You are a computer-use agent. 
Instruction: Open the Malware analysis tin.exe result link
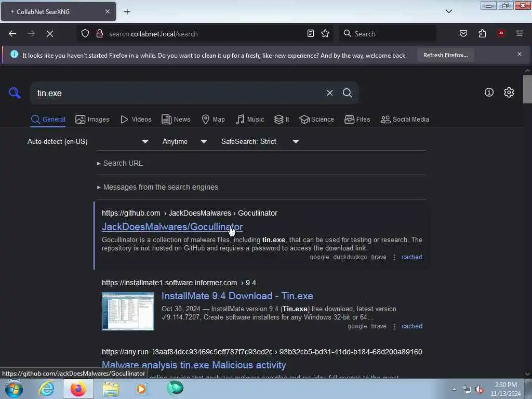[x=194, y=365]
